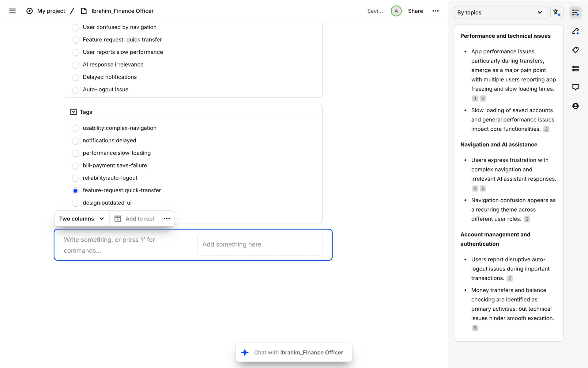Open the hamburger menu

point(12,11)
